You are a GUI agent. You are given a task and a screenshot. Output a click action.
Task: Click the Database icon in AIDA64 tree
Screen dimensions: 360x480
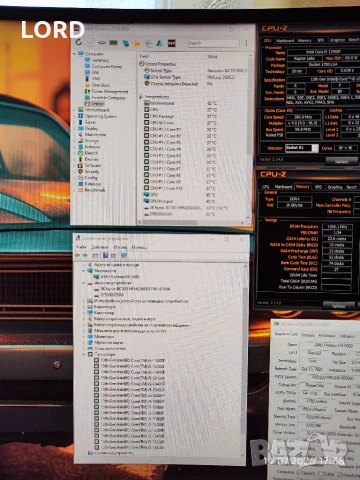pyautogui.click(x=80, y=184)
